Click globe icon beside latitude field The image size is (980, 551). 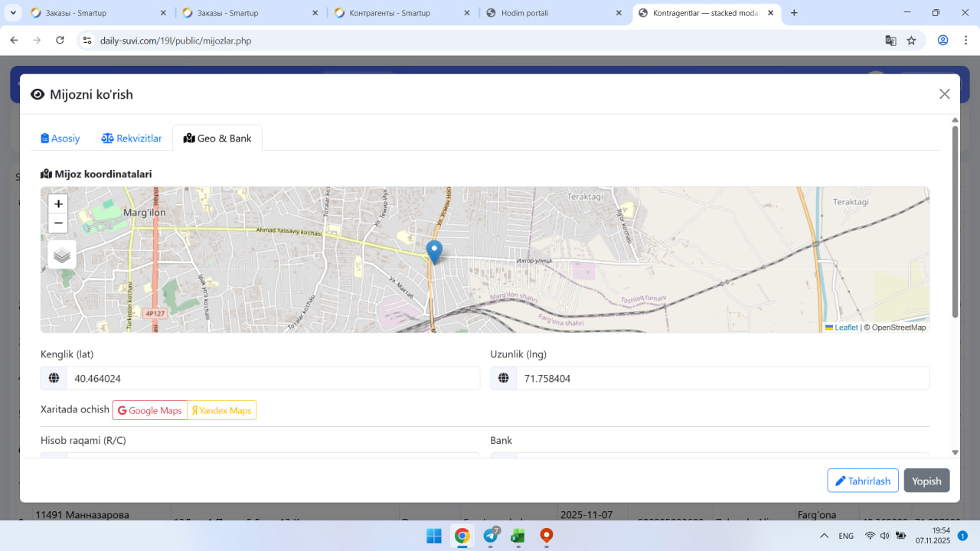pyautogui.click(x=54, y=378)
